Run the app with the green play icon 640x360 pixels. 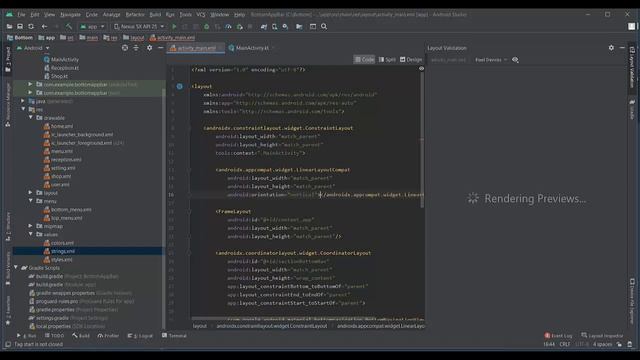click(x=174, y=27)
